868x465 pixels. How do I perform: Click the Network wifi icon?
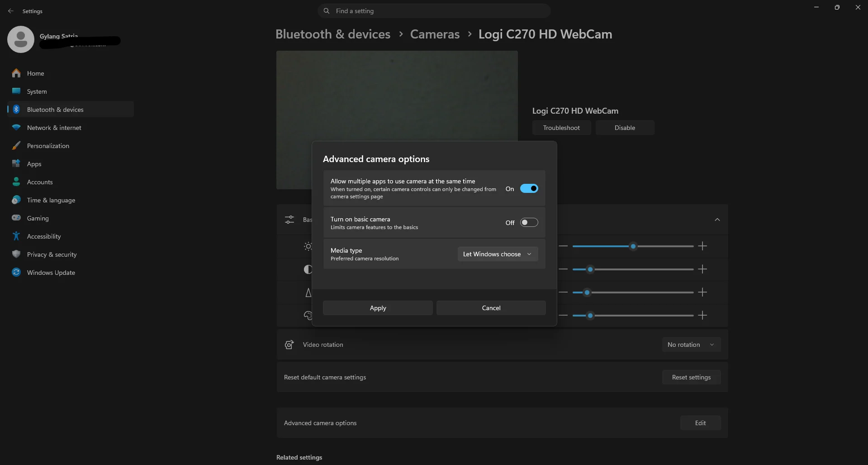coord(16,127)
